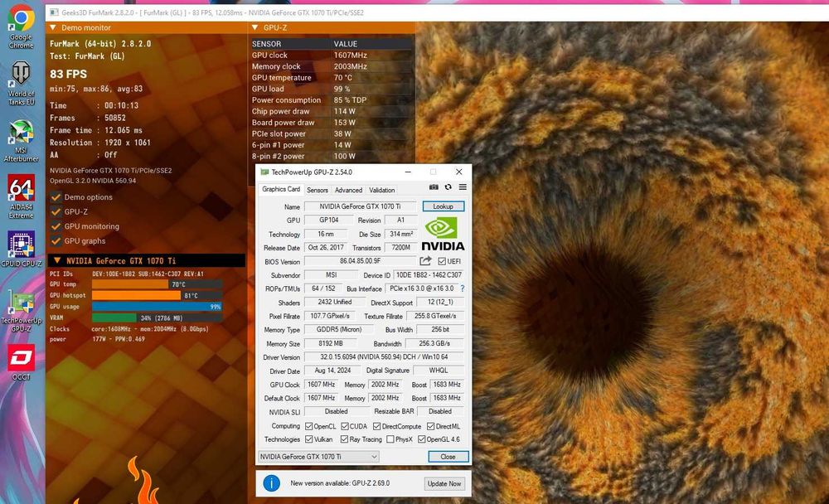Click the PCI IDs line in FurMark

(127, 274)
